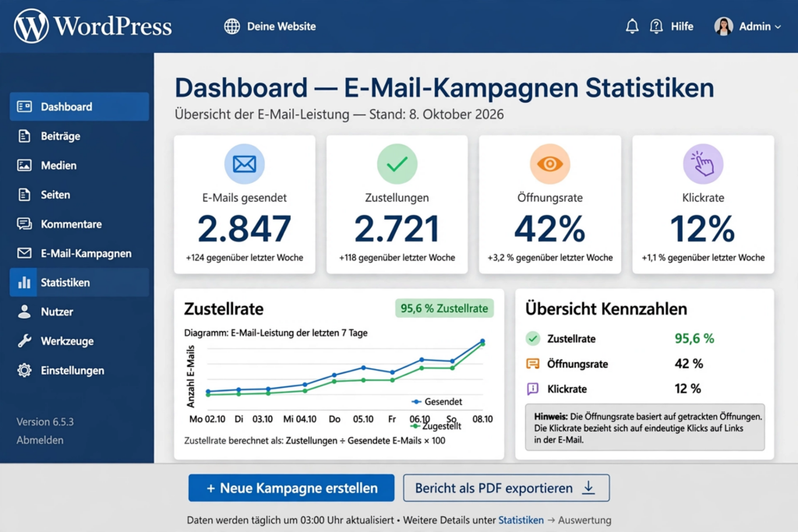Click the purple icon next to Klickrate row
Screen dimensions: 798x532
click(x=533, y=389)
